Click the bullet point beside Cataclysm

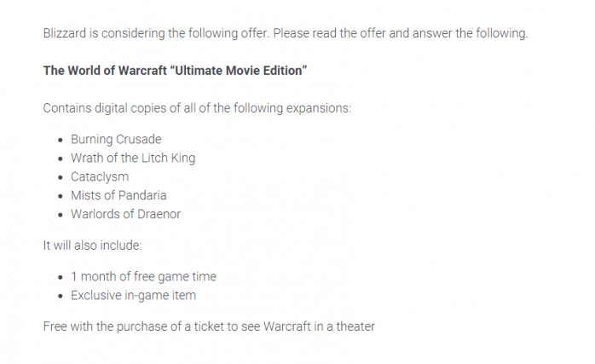[x=61, y=177]
